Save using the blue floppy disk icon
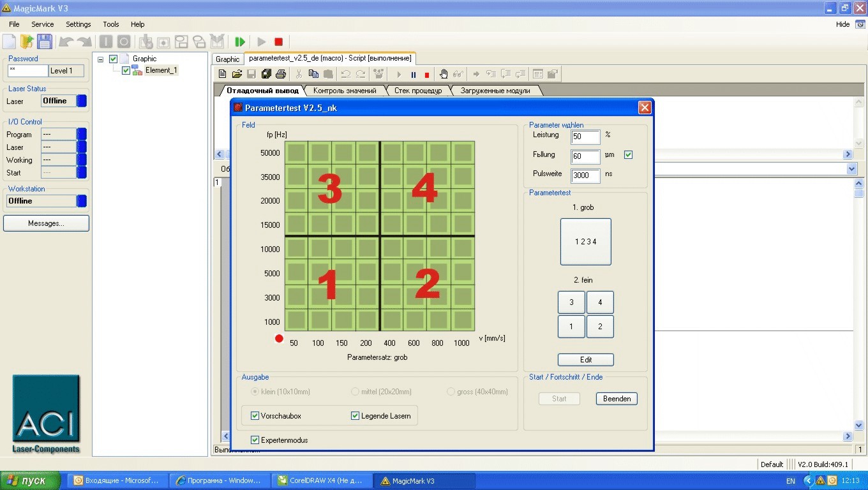 click(x=45, y=41)
